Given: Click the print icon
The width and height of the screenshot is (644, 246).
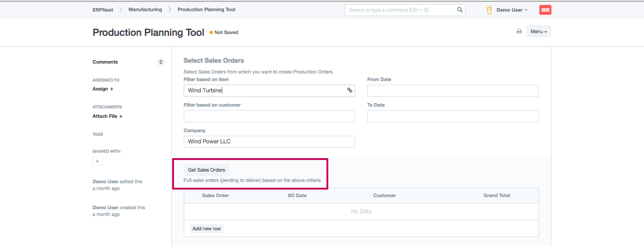Looking at the screenshot, I should [519, 31].
